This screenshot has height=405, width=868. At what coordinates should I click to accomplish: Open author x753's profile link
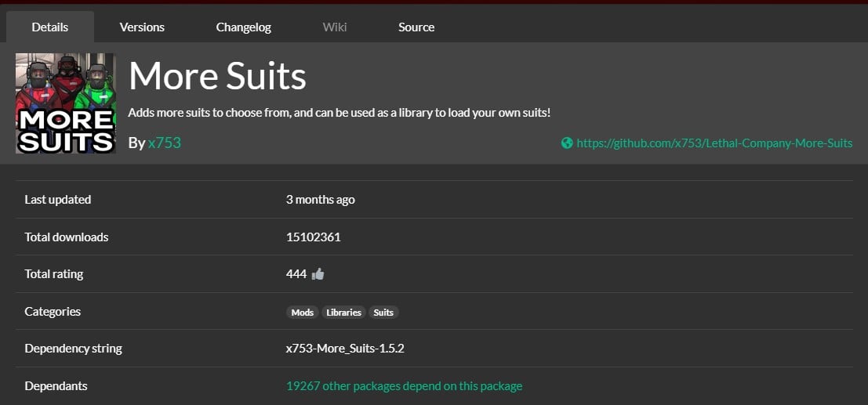point(165,143)
